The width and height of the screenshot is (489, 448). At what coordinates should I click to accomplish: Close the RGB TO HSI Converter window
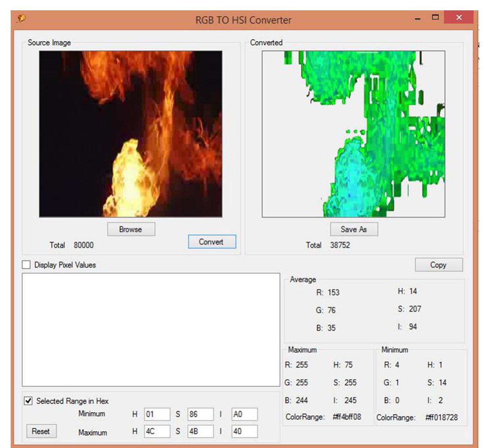click(x=459, y=17)
